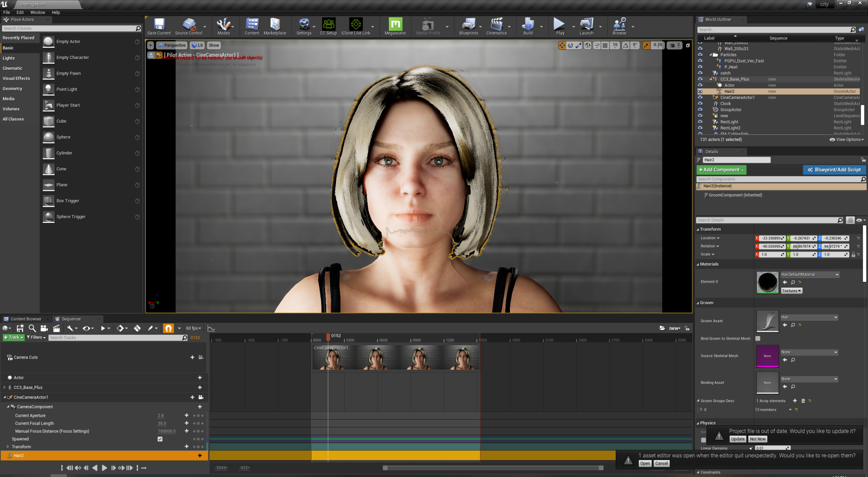Add a new array element to Groom Groups Desc
Image resolution: width=868 pixels, height=477 pixels.
coord(795,401)
